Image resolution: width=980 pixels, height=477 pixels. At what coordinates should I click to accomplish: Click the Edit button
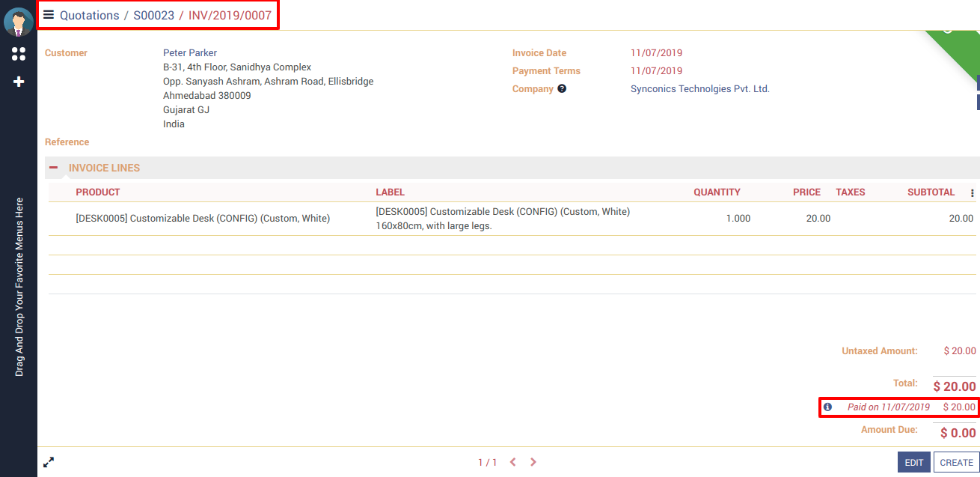coord(913,463)
